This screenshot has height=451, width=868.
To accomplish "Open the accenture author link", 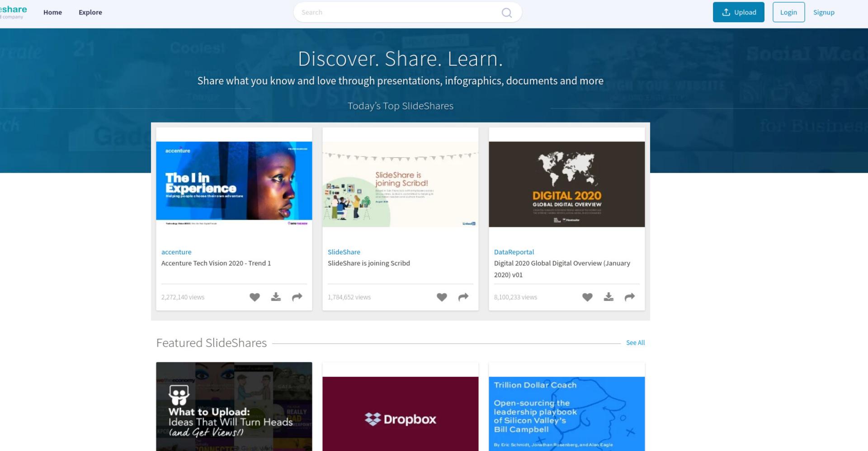I will point(176,252).
